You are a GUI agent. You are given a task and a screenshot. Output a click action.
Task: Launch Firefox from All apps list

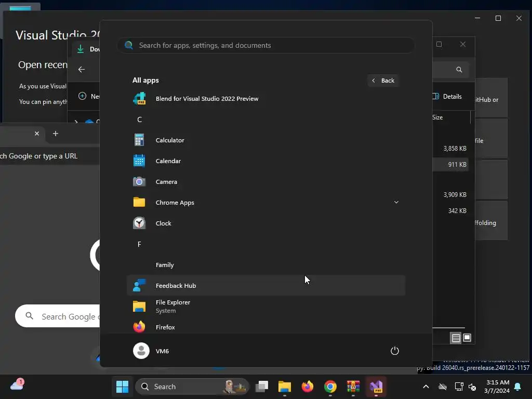pyautogui.click(x=265, y=327)
